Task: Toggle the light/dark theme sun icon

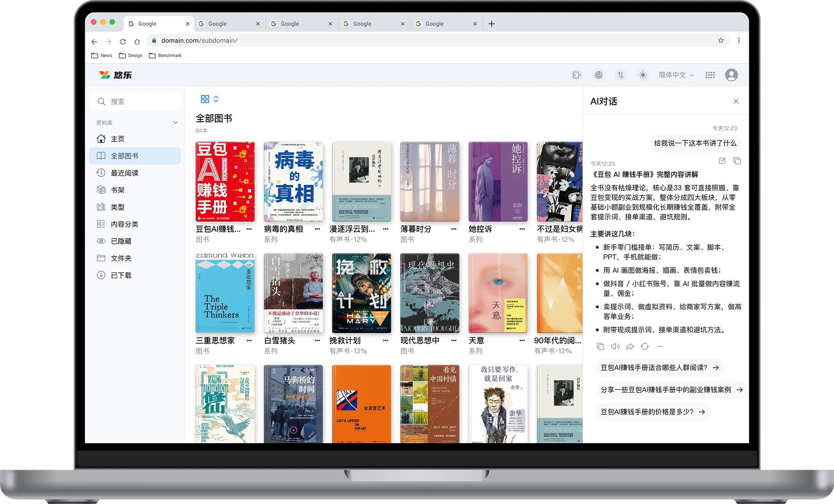Action: [643, 75]
